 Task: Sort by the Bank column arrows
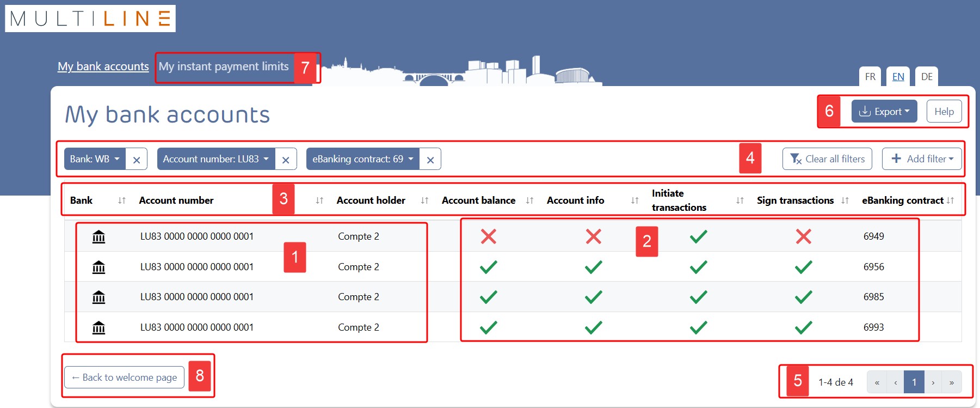(x=122, y=200)
